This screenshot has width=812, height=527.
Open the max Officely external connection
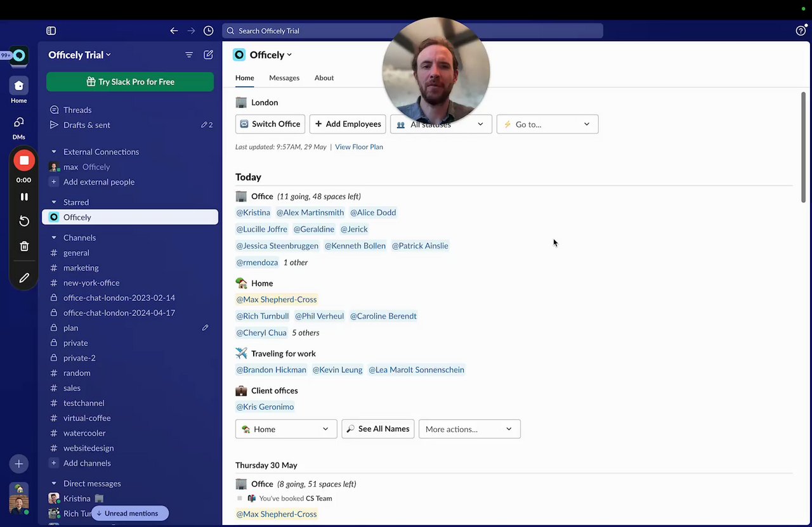point(130,167)
